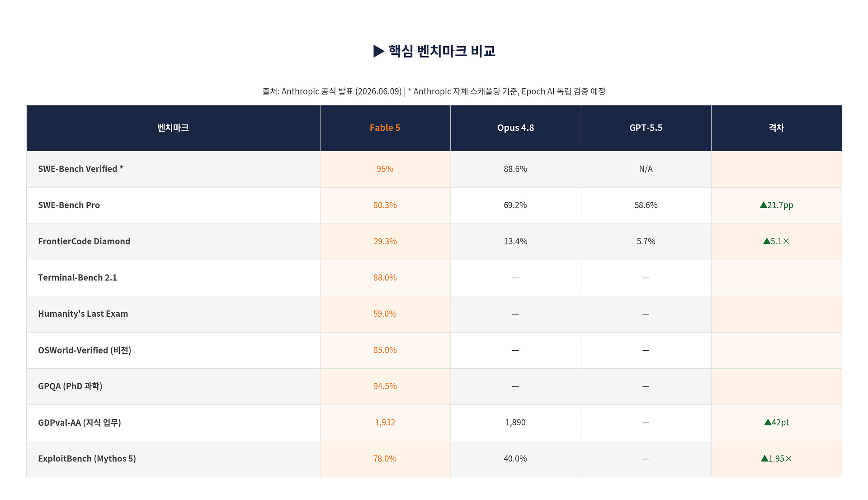Click the OSWorld-Verified (비전) row label
Image resolution: width=868 pixels, height=500 pixels.
click(x=85, y=350)
